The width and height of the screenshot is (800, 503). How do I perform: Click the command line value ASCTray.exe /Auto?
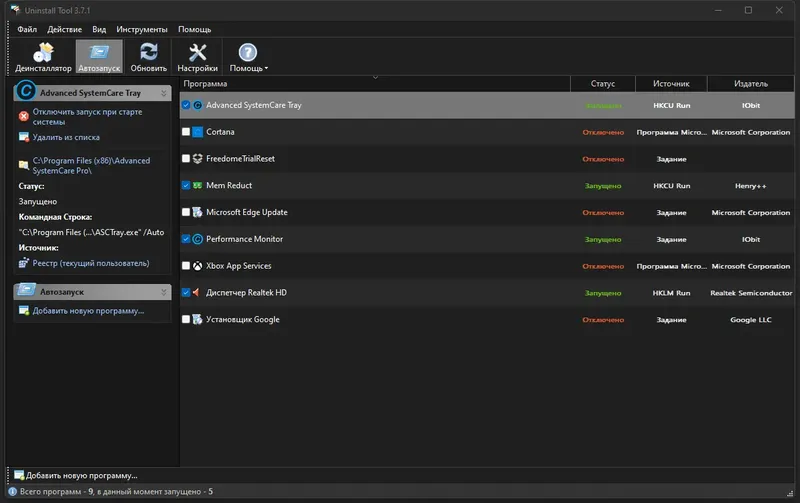91,232
